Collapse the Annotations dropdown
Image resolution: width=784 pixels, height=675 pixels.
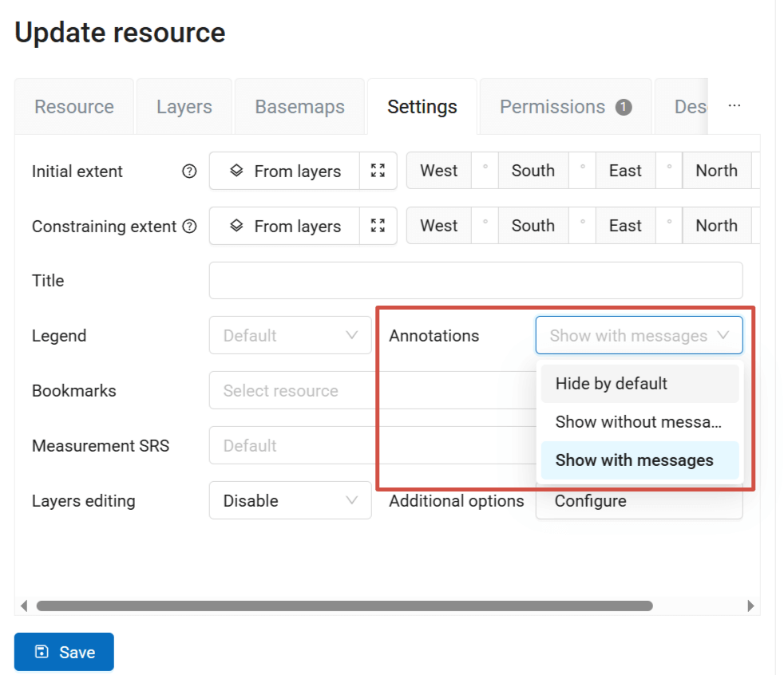(639, 336)
